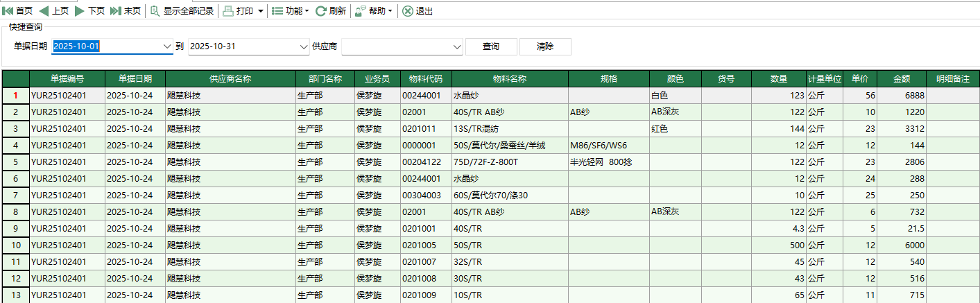Viewport: 980px width, 303px height.
Task: Click the 白色 color cell
Action: 676,95
